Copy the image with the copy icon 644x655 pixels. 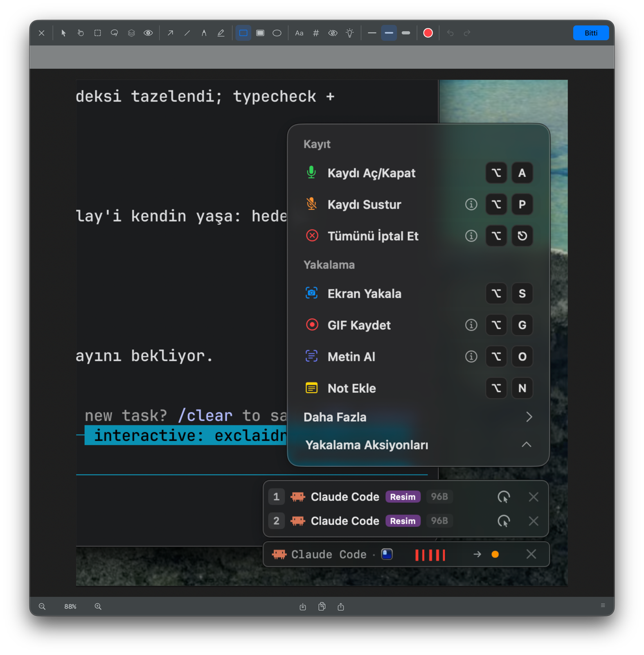pos(322,607)
